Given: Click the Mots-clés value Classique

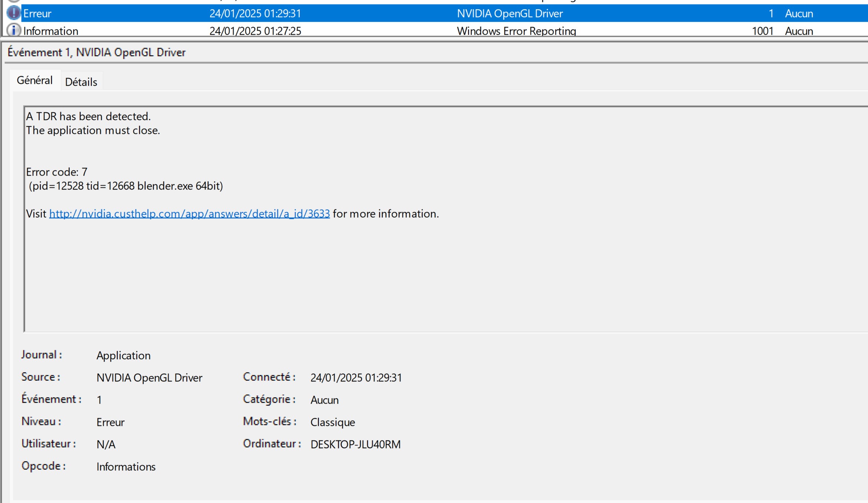Looking at the screenshot, I should (x=332, y=422).
